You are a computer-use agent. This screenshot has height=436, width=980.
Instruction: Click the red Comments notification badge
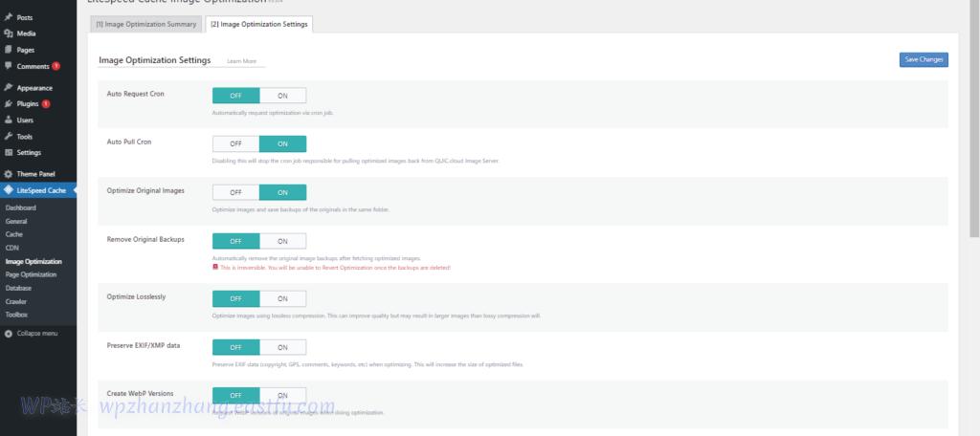pos(56,66)
